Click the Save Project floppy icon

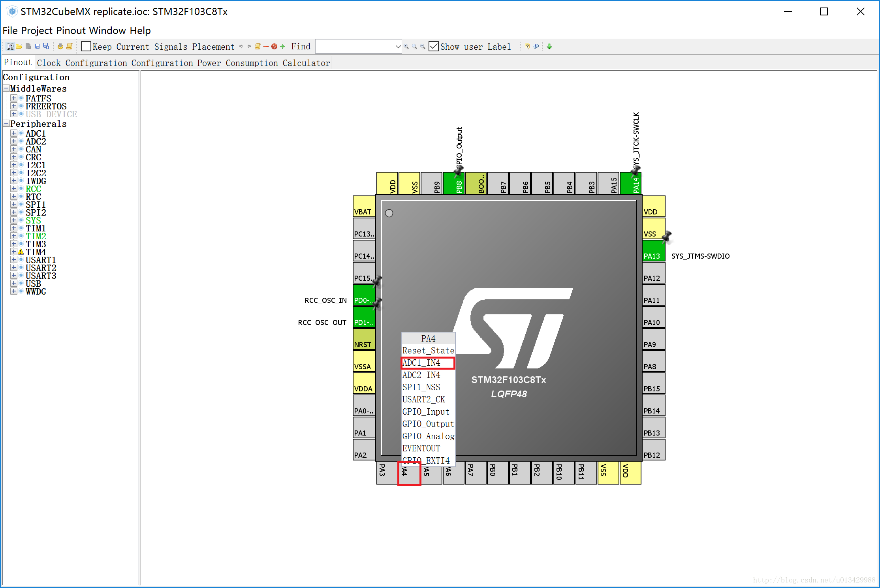pos(37,47)
